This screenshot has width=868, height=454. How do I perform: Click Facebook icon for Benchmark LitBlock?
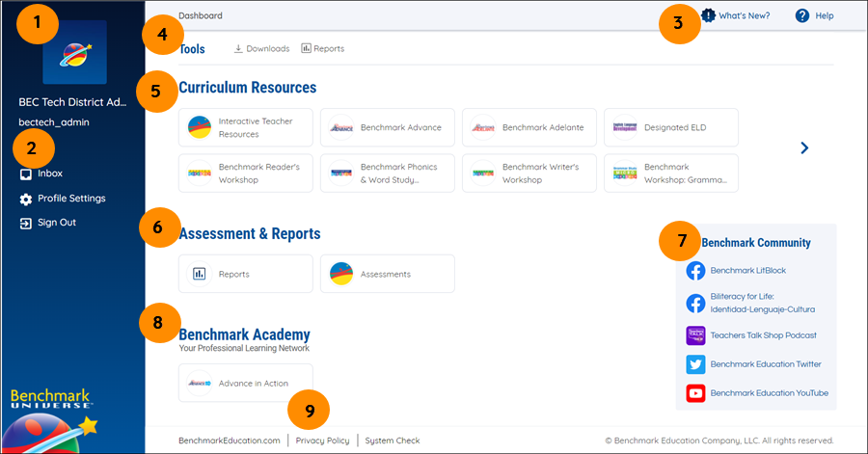coord(695,271)
